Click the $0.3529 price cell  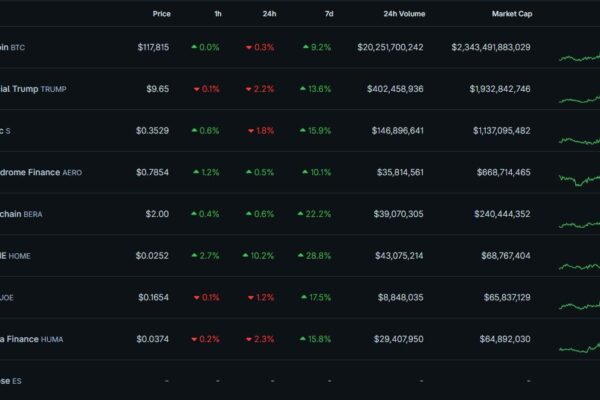coord(152,131)
